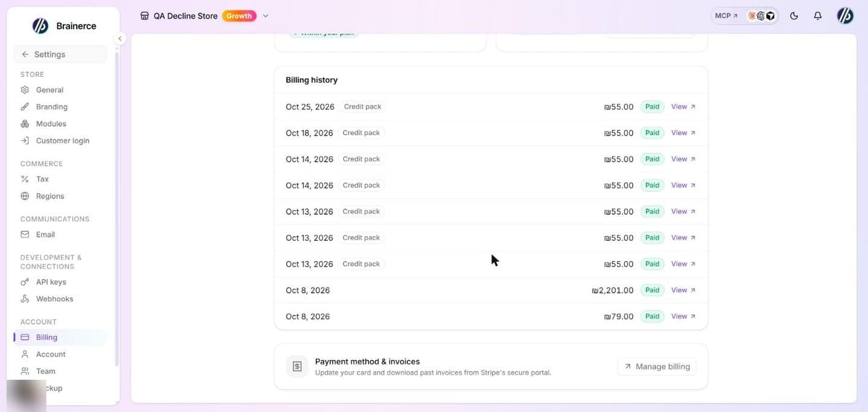The height and width of the screenshot is (412, 868).
Task: Click the key icon for API keys
Action: [x=25, y=282]
